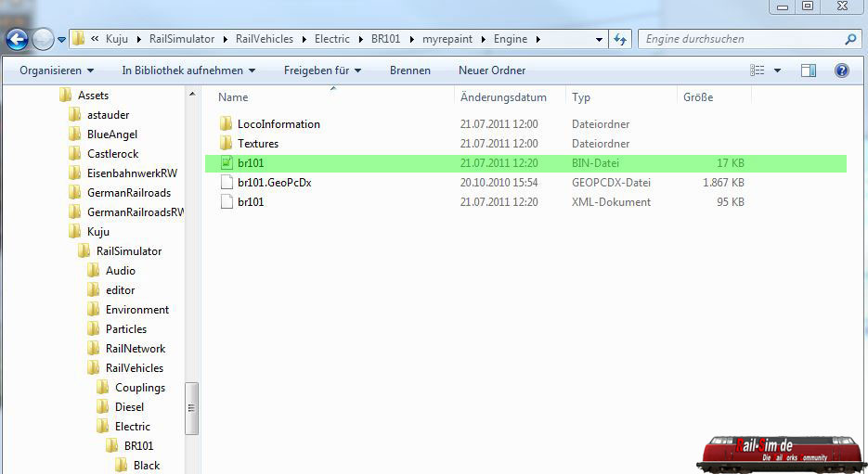
Task: Click the folder icon in address bar
Action: [x=79, y=39]
